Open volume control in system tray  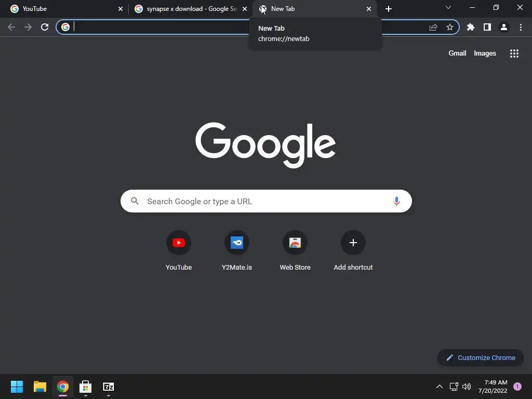coord(467,387)
